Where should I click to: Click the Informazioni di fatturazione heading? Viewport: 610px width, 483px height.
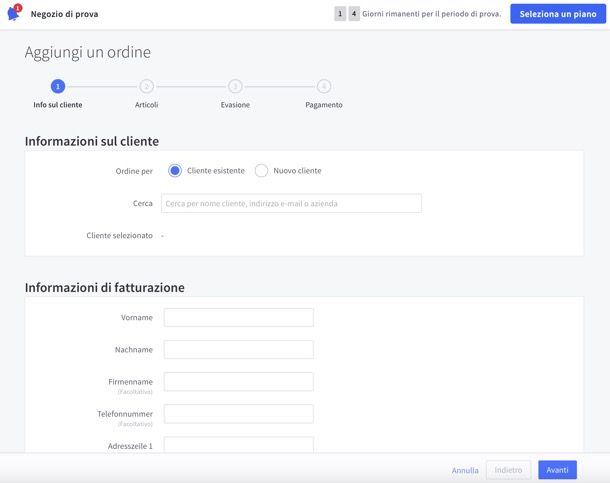click(x=105, y=287)
